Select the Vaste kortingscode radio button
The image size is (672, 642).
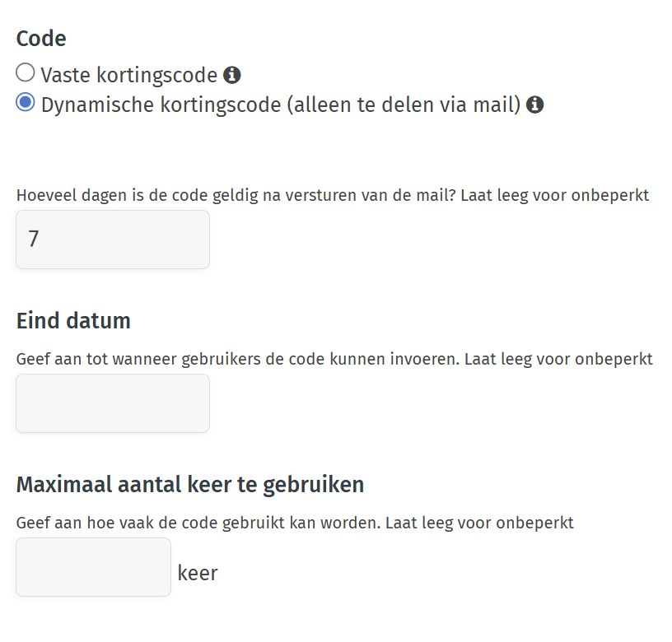(x=26, y=73)
